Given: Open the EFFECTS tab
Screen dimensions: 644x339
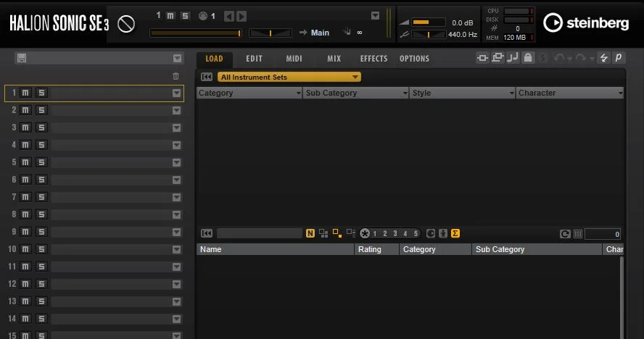Looking at the screenshot, I should coord(373,59).
